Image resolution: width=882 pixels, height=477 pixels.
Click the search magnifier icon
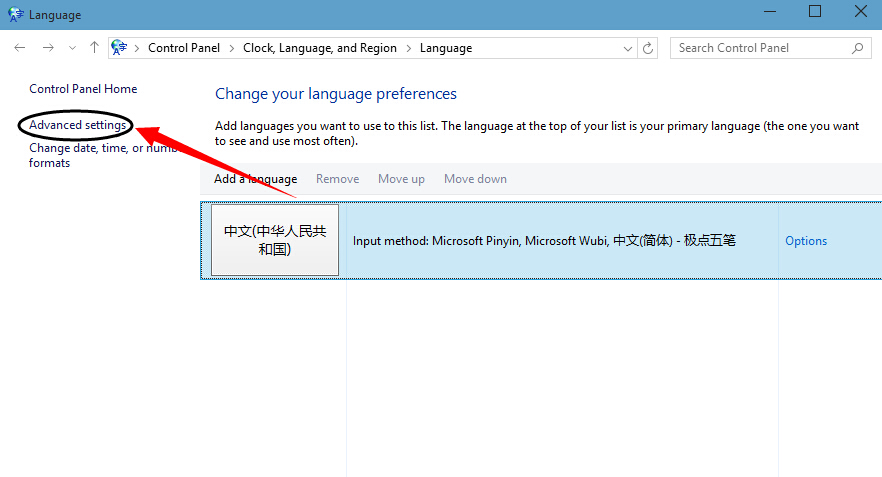point(858,48)
